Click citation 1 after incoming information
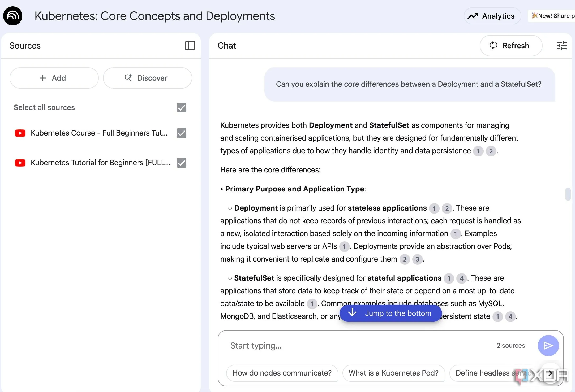The image size is (575, 392). [456, 234]
